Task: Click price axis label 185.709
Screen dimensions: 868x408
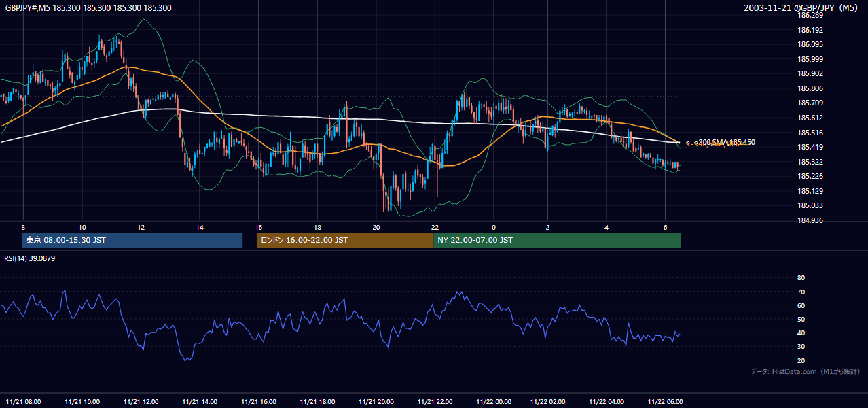Action: coord(811,103)
